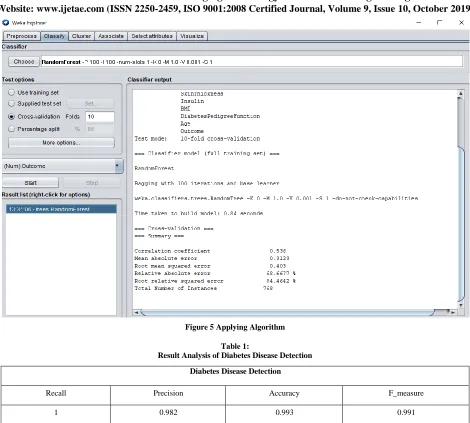The image size is (470, 423).
Task: Click the Folds value field
Action: pyautogui.click(x=100, y=117)
